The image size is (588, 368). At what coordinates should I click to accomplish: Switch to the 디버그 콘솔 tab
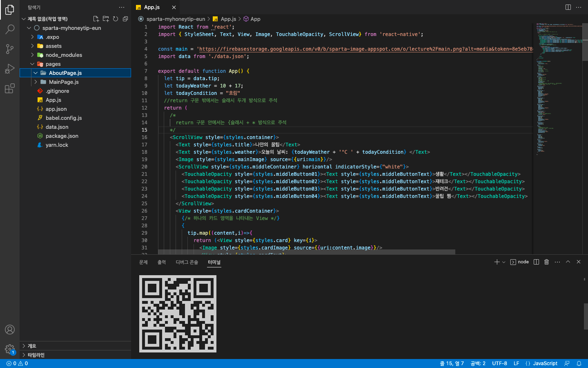click(x=187, y=262)
